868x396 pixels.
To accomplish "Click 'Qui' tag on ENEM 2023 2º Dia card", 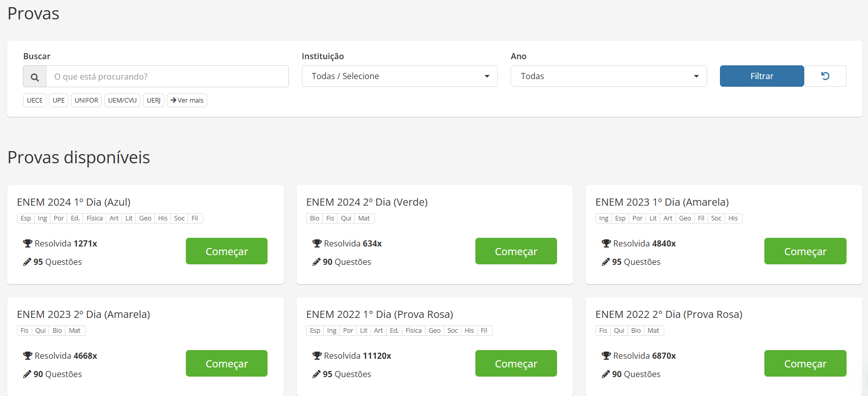I will tap(41, 331).
